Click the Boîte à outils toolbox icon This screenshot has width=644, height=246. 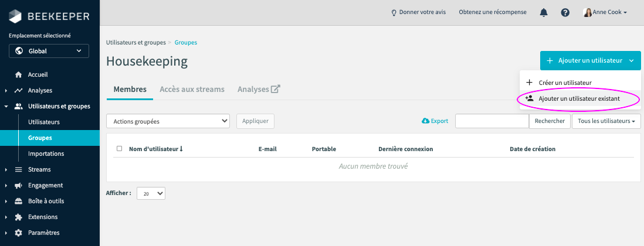click(x=19, y=201)
